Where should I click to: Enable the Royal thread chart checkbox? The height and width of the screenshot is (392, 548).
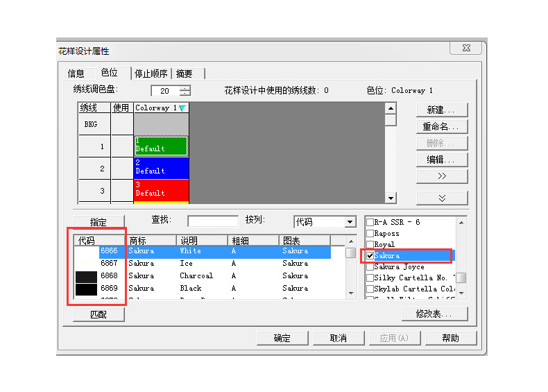[370, 244]
